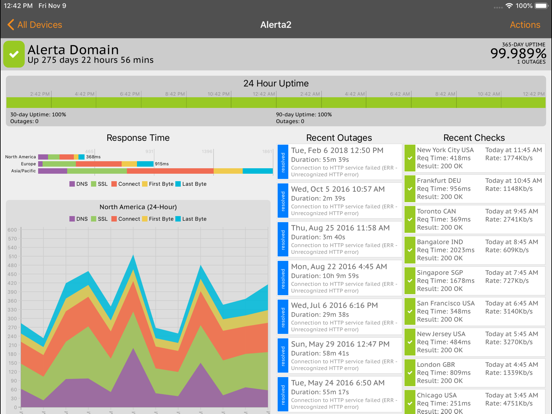The image size is (552, 414).
Task: Open the Singapore SGP check
Action: [x=475, y=281]
